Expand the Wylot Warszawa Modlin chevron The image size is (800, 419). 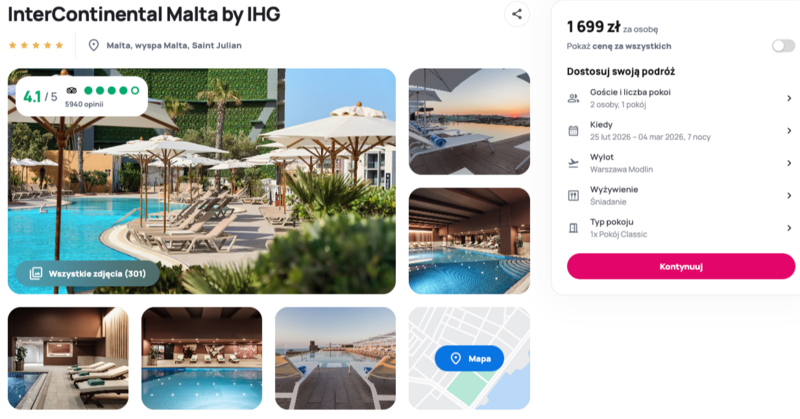[789, 163]
